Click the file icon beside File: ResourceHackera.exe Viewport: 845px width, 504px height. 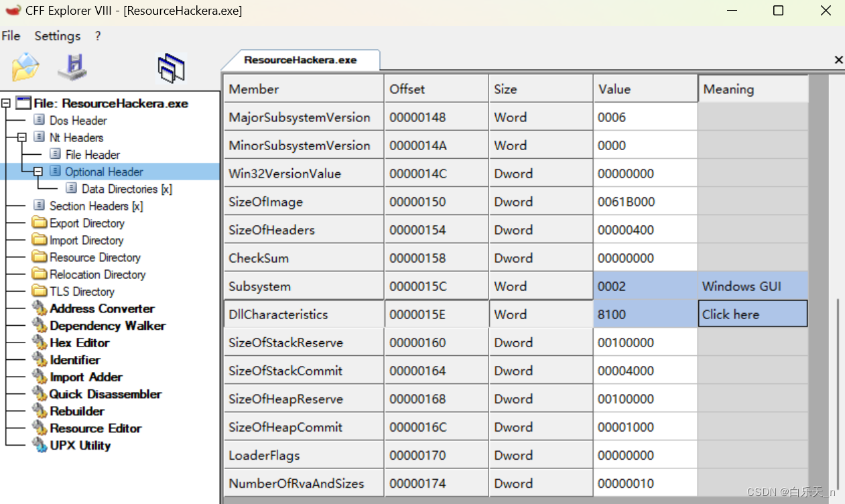[x=23, y=103]
